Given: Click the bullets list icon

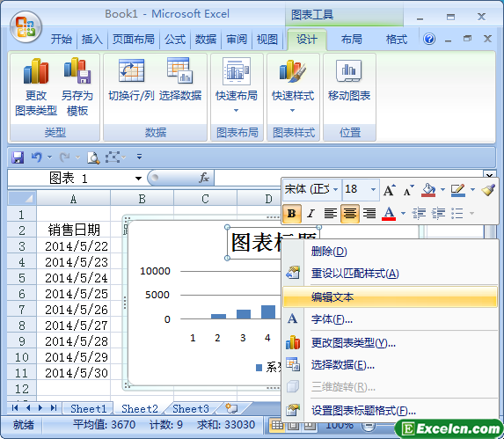Looking at the screenshot, I should [x=457, y=213].
